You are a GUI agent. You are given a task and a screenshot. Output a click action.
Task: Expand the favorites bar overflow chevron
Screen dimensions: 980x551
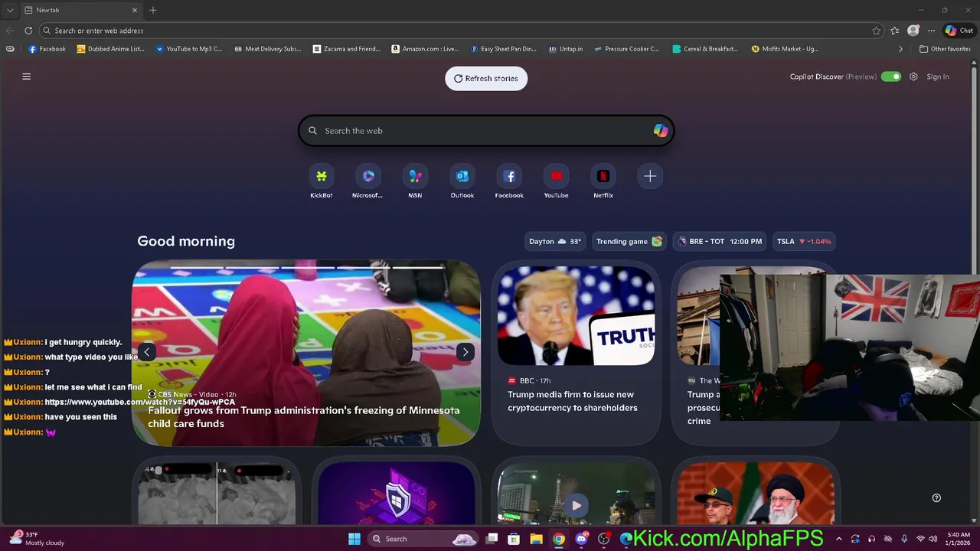click(900, 49)
